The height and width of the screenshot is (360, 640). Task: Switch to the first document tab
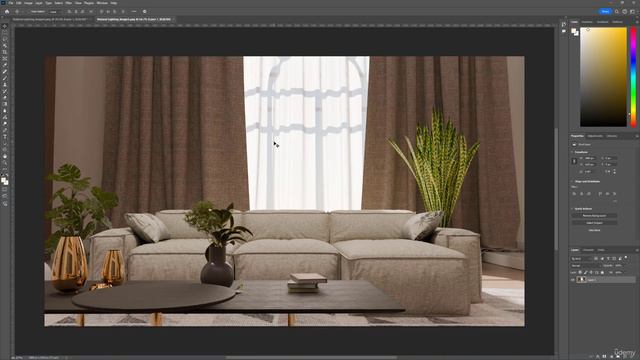point(49,19)
